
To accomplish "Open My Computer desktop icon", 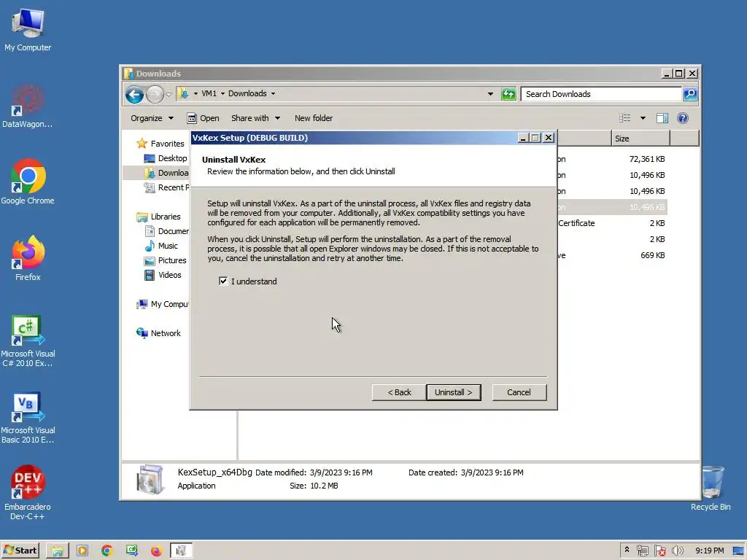I will tap(28, 29).
